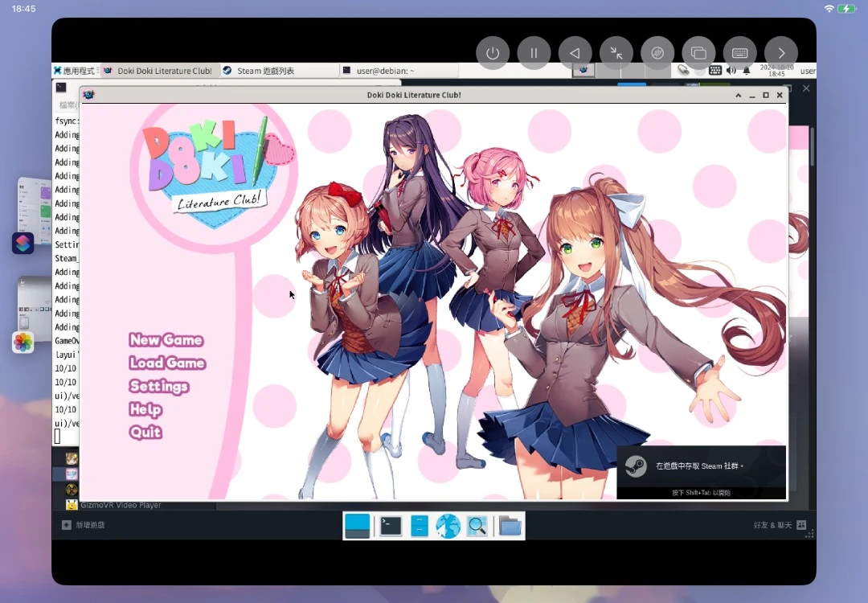868x603 pixels.
Task: Launch Terminal from the bottom dock
Action: pyautogui.click(x=391, y=526)
